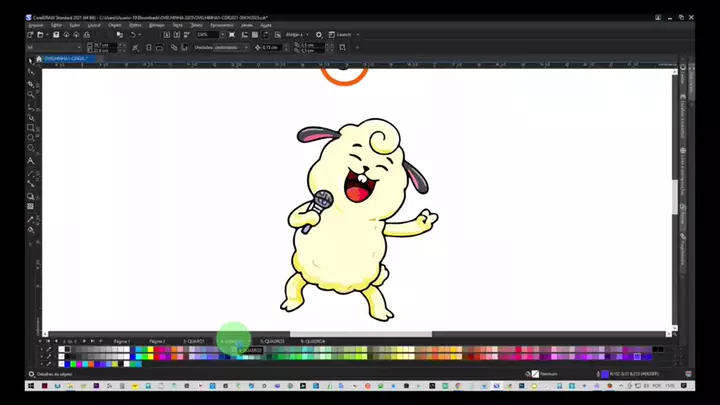Viewport: 720px width, 405px height.
Task: Select the Rectangle tool in the toolbox
Action: coord(31,128)
